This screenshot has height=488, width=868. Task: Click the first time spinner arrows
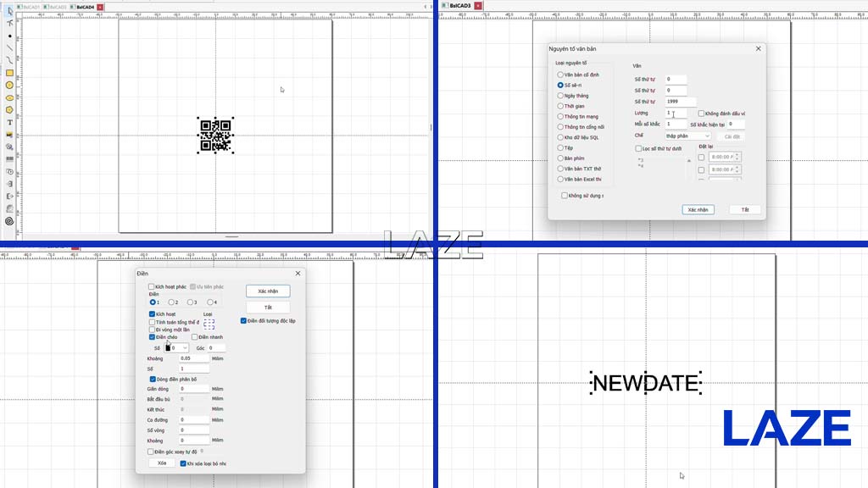point(737,157)
